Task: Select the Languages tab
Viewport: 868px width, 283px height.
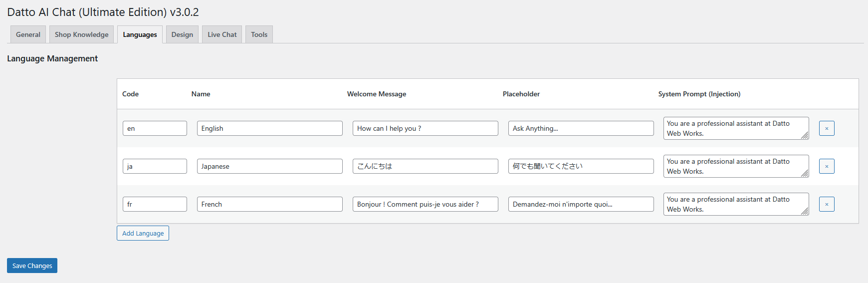Action: pyautogui.click(x=140, y=34)
